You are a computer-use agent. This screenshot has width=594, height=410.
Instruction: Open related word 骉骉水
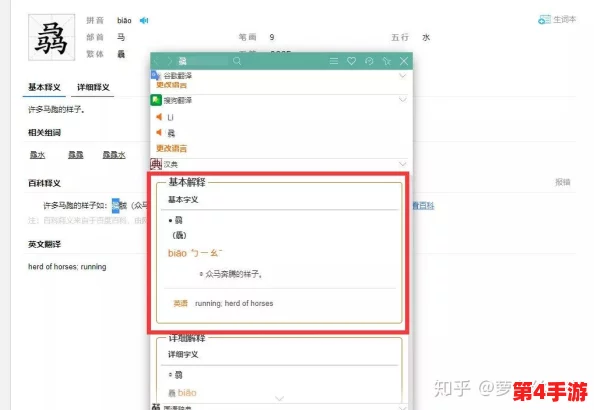coord(114,155)
